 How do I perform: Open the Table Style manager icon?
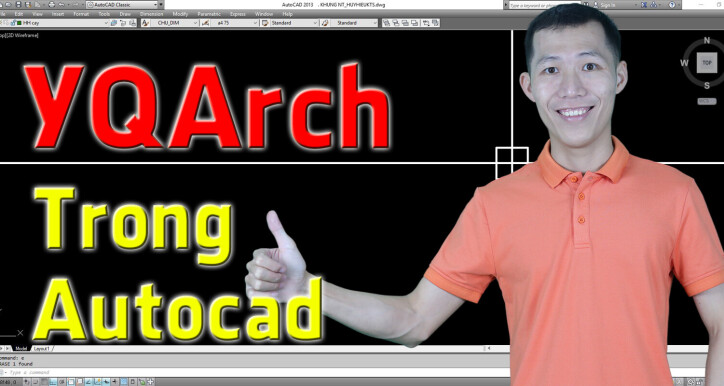[x=265, y=23]
